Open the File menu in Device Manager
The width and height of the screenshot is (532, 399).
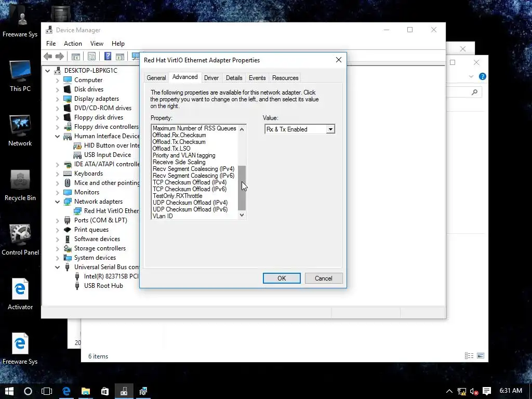click(x=51, y=44)
